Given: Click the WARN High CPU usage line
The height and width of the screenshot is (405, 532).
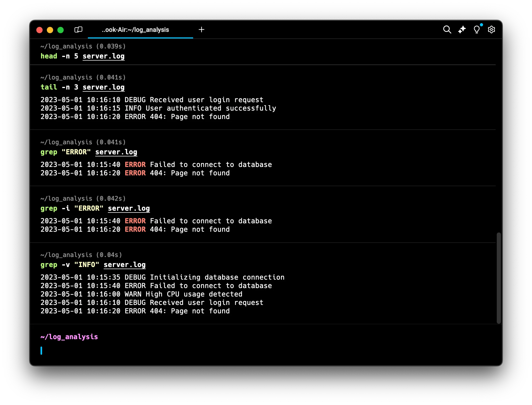Looking at the screenshot, I should pos(141,294).
